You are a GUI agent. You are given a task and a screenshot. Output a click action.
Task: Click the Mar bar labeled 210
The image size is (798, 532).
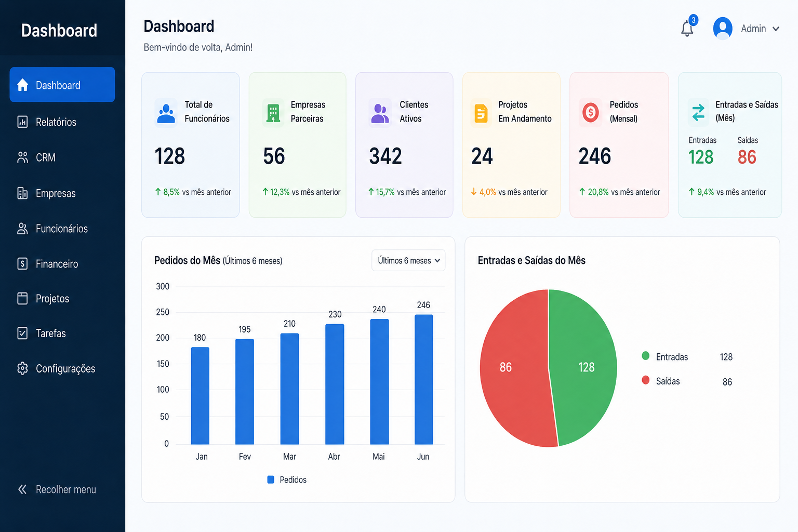click(289, 389)
